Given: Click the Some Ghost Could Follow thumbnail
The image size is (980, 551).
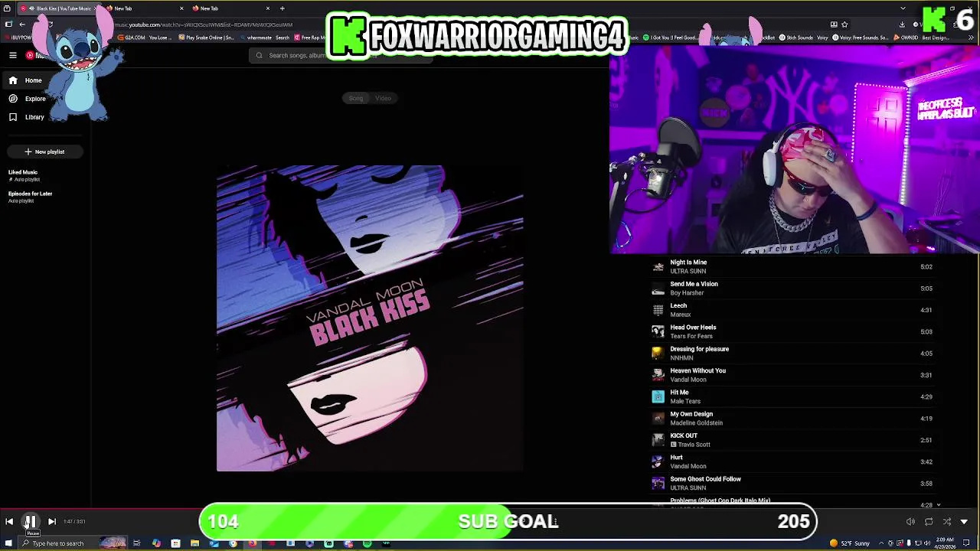Looking at the screenshot, I should point(658,484).
